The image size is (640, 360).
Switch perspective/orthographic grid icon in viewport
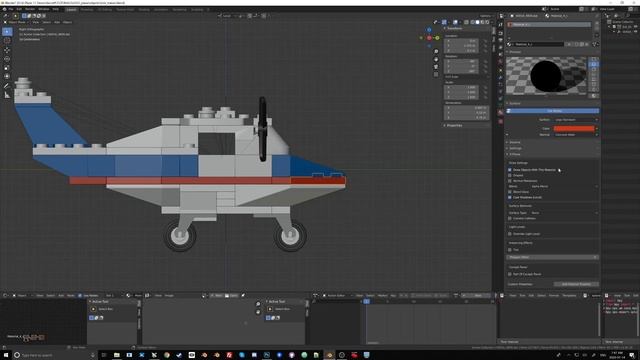click(x=436, y=75)
